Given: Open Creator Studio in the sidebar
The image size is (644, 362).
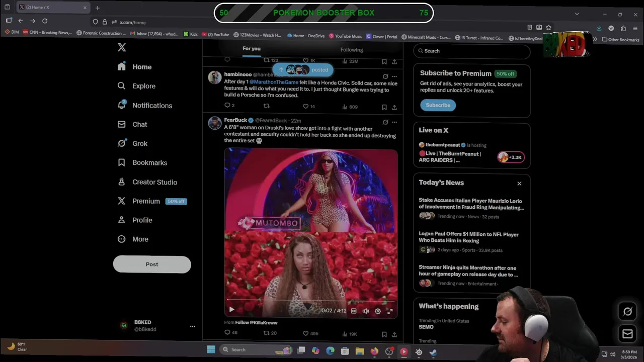Looking at the screenshot, I should [x=147, y=182].
